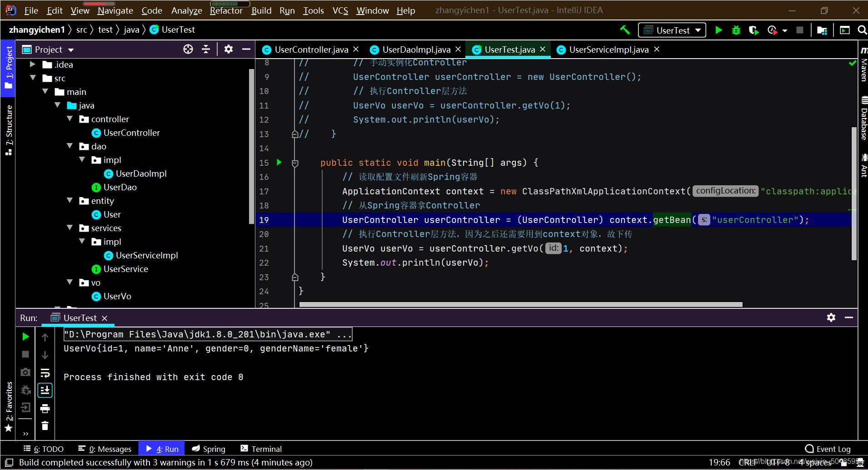Image resolution: width=868 pixels, height=470 pixels.
Task: Open the terminal-style icon in the top toolbar
Action: (845, 30)
